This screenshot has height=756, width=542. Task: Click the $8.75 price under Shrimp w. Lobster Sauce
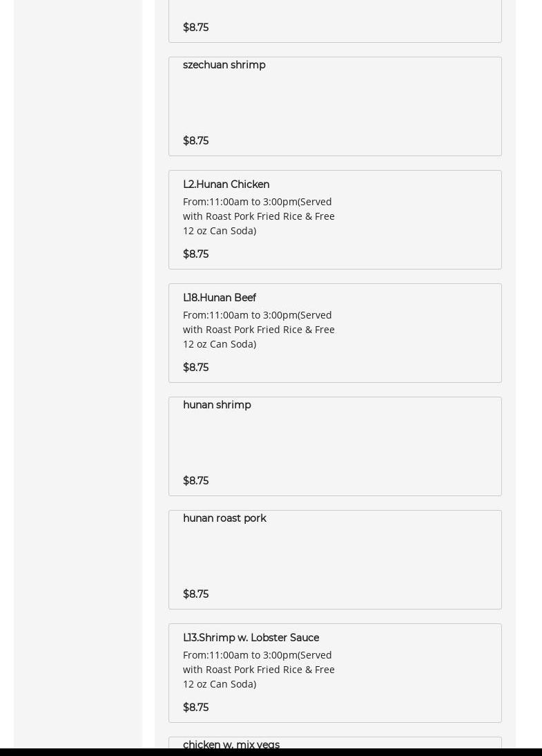[x=195, y=708]
